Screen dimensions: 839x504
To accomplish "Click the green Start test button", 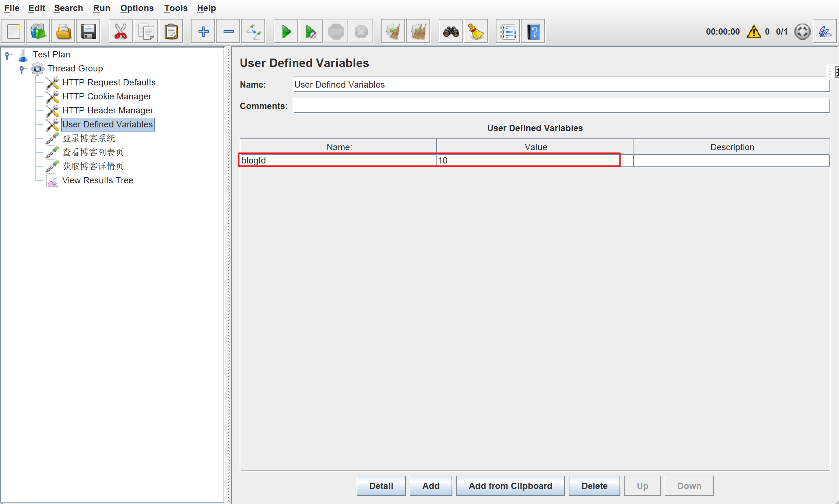I will click(286, 32).
